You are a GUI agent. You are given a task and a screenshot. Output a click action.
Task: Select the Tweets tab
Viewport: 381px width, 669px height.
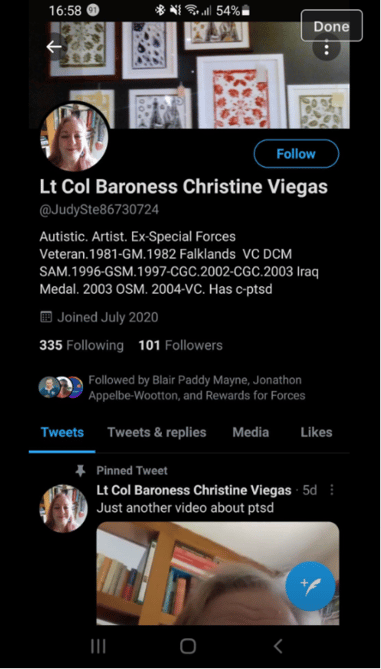[62, 432]
